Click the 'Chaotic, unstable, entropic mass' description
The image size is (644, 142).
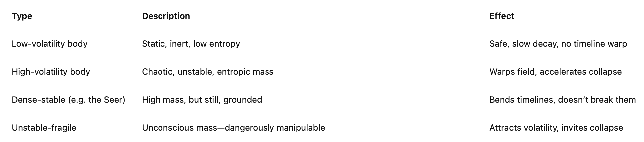(207, 72)
